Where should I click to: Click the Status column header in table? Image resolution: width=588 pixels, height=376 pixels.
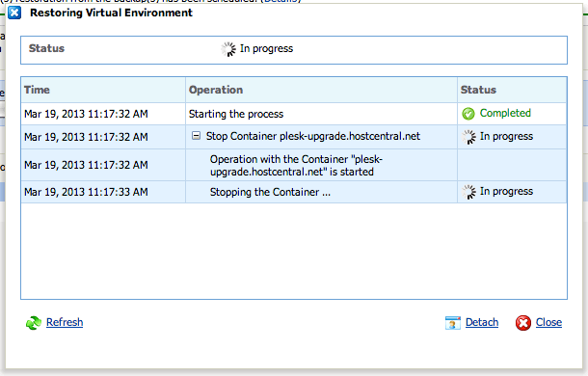tap(512, 90)
